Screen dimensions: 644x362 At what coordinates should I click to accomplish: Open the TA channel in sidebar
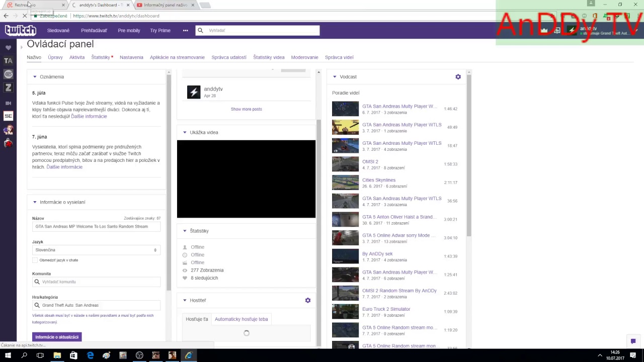(x=8, y=61)
